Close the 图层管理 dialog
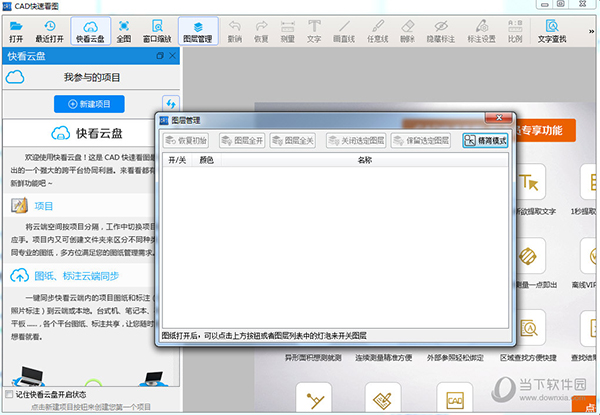The image size is (600, 415). click(499, 118)
